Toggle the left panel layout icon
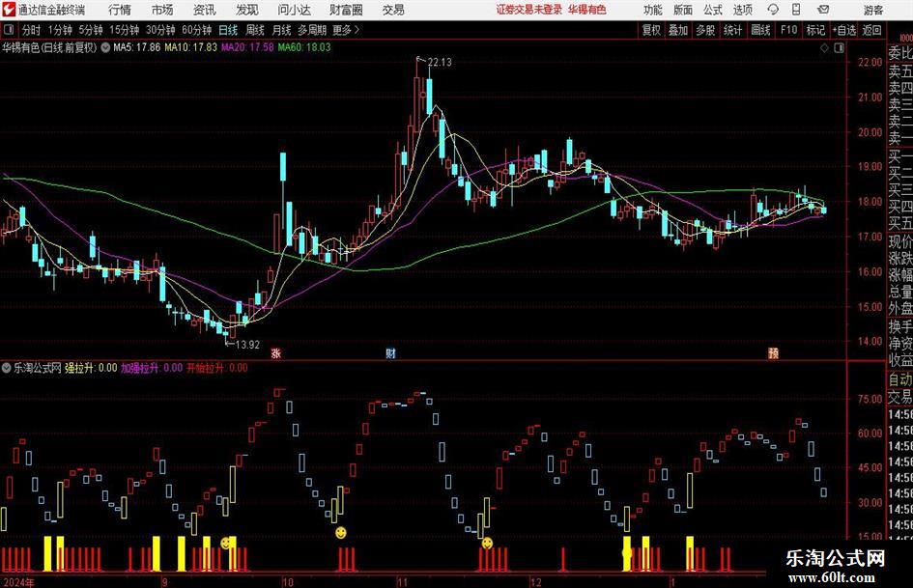 (x=9, y=30)
